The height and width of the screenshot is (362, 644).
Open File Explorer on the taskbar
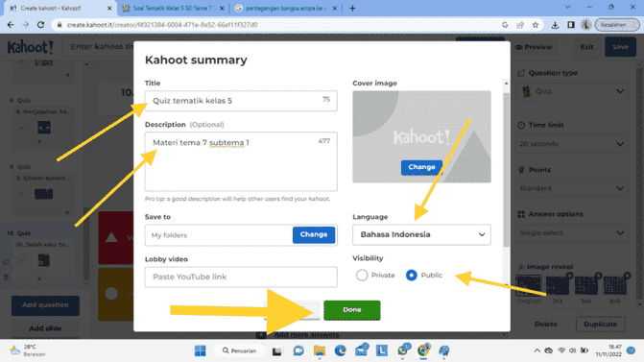tap(320, 350)
